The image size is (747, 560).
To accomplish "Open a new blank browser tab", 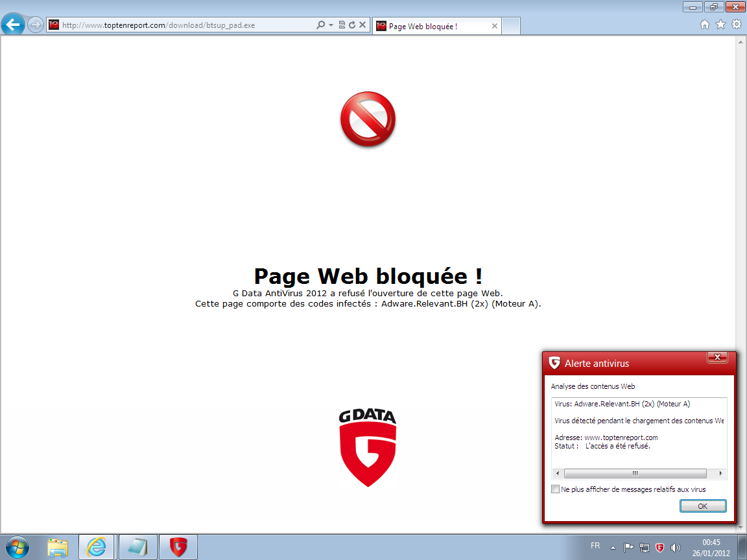I will 511,26.
